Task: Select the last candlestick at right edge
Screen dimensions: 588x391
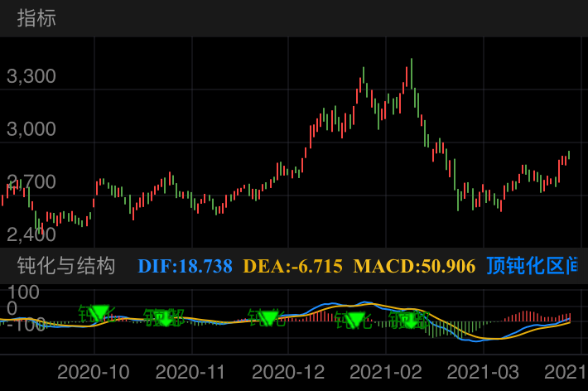Action: pyautogui.click(x=568, y=155)
